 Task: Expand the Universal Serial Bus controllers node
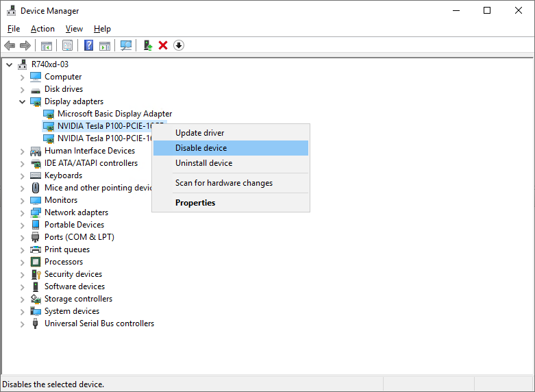23,323
